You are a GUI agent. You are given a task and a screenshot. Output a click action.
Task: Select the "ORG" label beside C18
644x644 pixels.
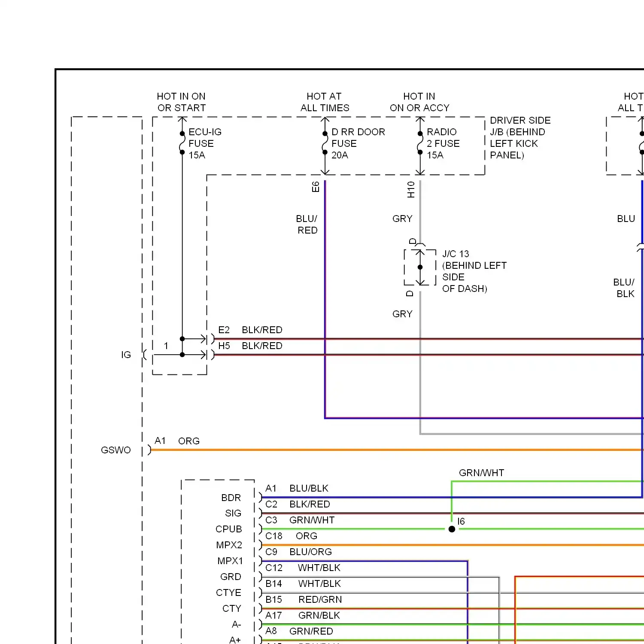pos(307,536)
